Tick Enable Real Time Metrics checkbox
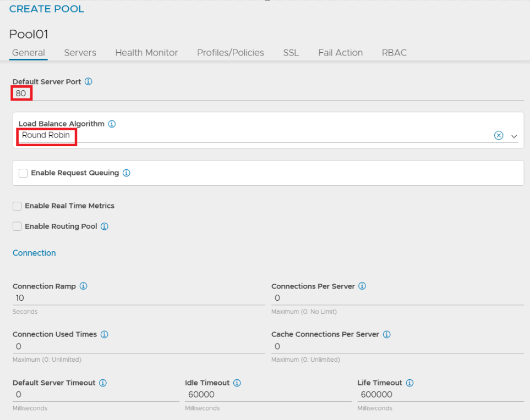This screenshot has width=530, height=420. (x=17, y=206)
